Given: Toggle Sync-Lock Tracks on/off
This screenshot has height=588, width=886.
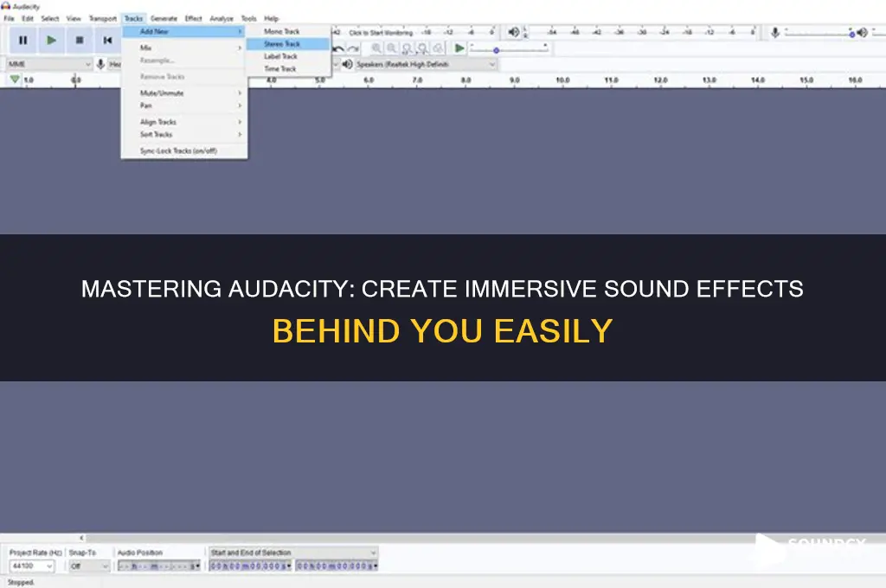Looking at the screenshot, I should [184, 150].
